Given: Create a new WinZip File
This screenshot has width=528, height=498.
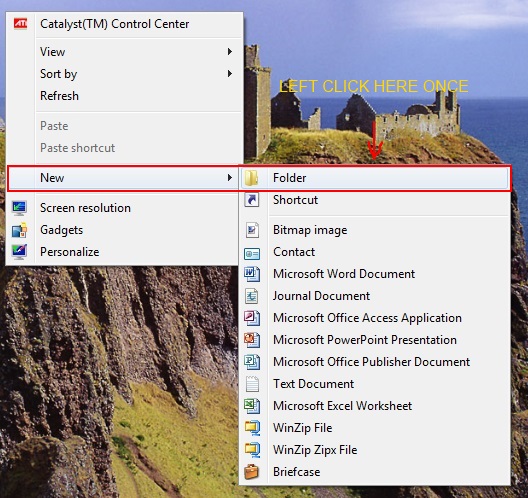Looking at the screenshot, I should click(x=374, y=428).
